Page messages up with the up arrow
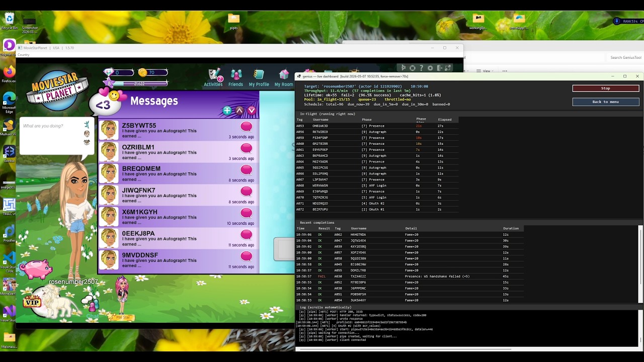The width and height of the screenshot is (644, 362). click(x=239, y=110)
